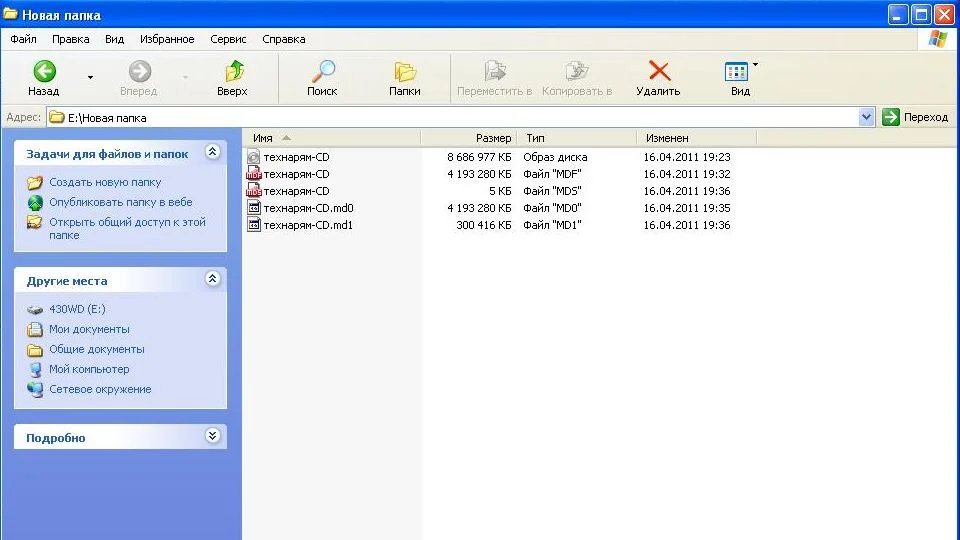Viewport: 960px width, 540px height.
Task: Go back with the Назад button
Action: 43,78
